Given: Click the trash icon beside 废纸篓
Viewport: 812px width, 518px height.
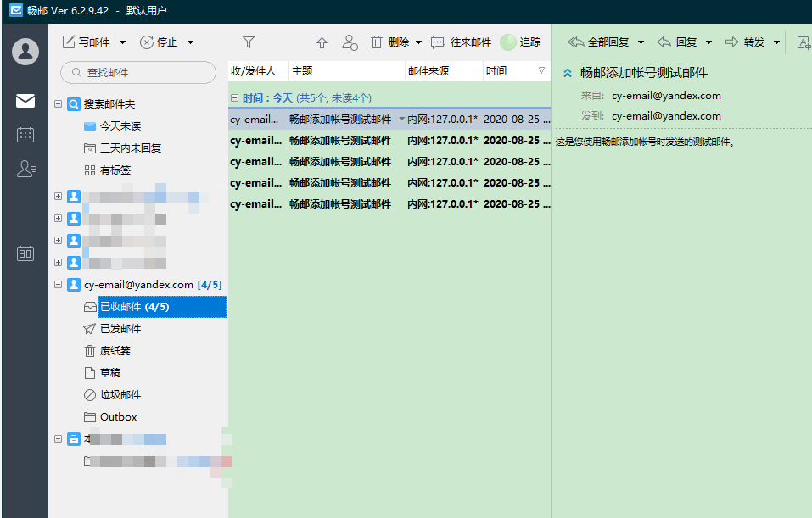Looking at the screenshot, I should [90, 351].
